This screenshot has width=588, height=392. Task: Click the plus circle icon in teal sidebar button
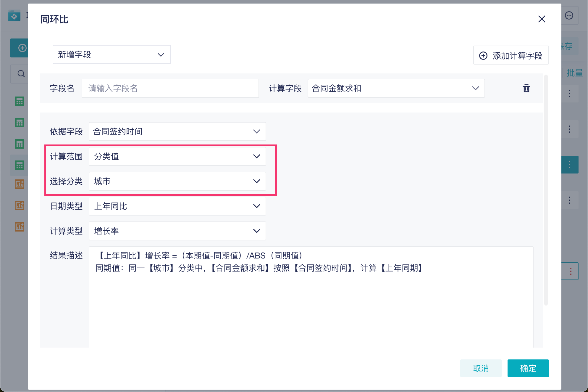[22, 48]
